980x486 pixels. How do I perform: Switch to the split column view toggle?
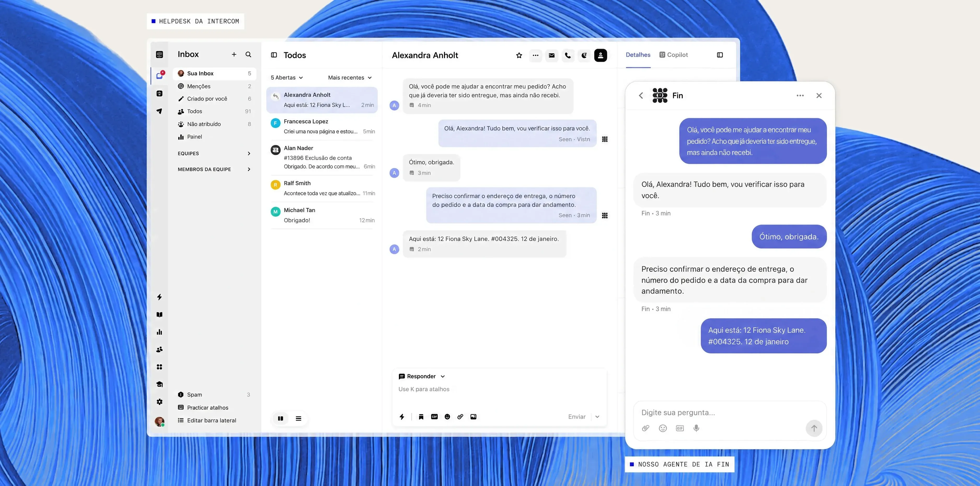point(280,418)
